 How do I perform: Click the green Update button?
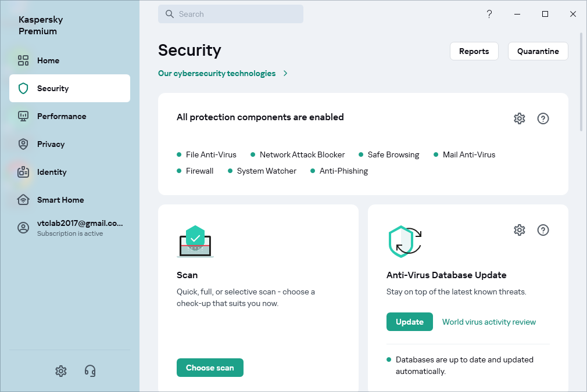tap(409, 322)
